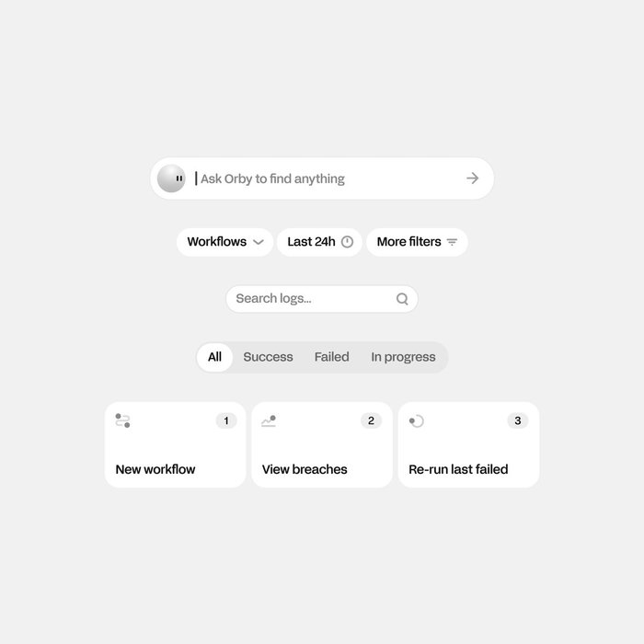Click the chart icon on View breaches card
The width and height of the screenshot is (644, 644).
pyautogui.click(x=269, y=421)
